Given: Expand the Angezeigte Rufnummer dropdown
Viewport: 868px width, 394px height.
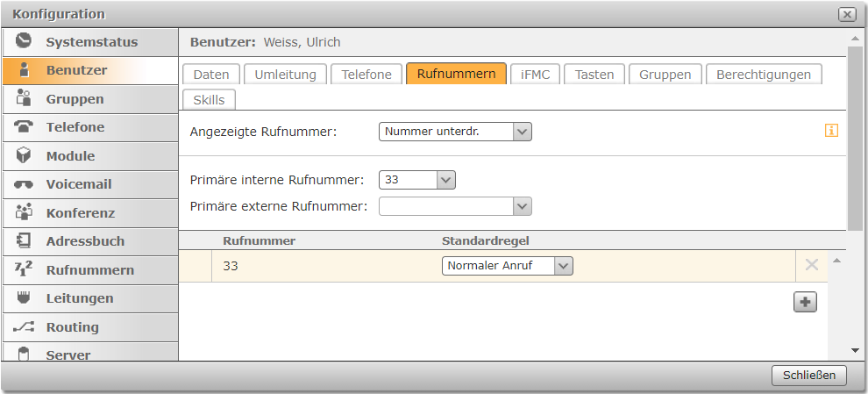Looking at the screenshot, I should [x=522, y=132].
